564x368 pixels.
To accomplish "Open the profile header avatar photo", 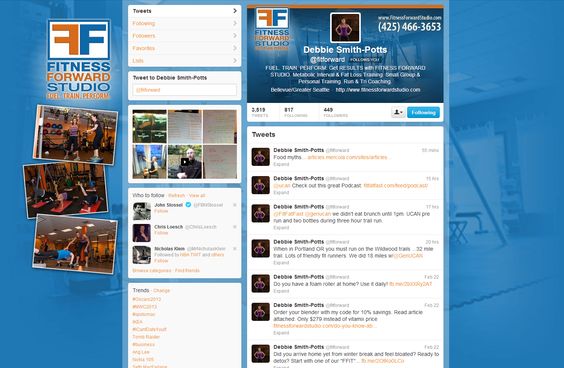I will [345, 28].
